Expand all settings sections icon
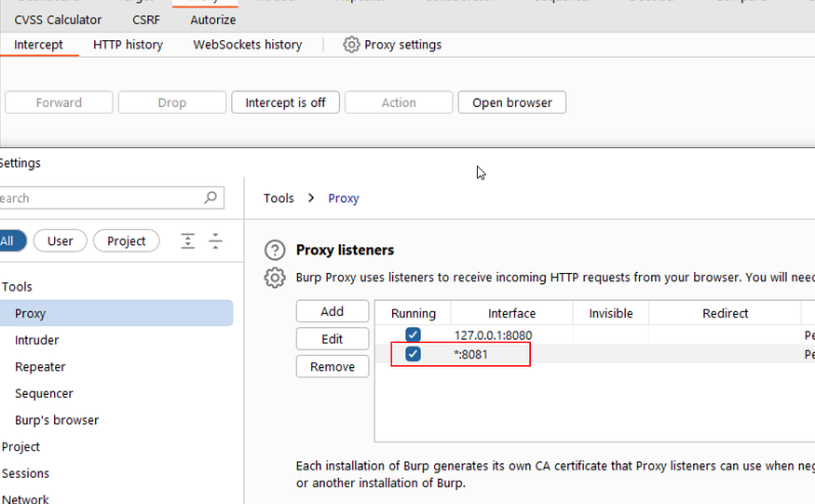This screenshot has width=815, height=504. 187,240
